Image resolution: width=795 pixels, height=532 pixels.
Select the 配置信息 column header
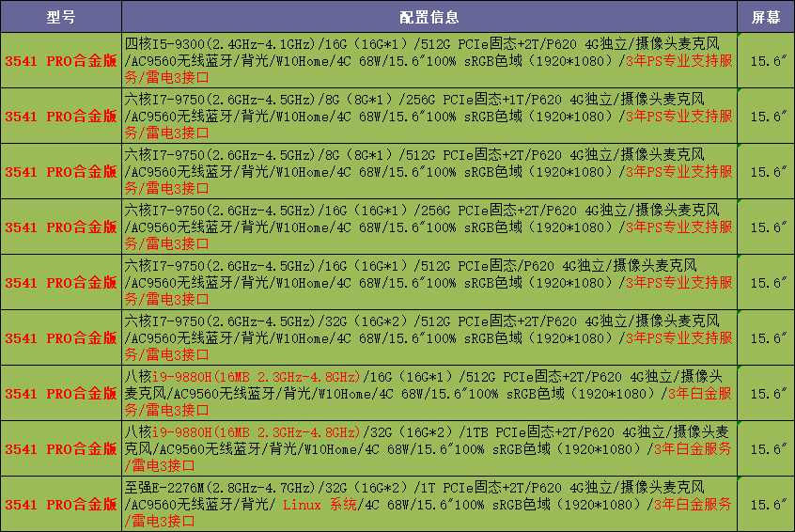[x=429, y=17]
